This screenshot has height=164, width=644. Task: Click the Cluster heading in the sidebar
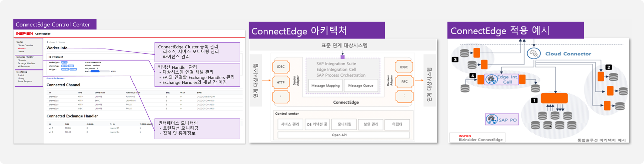(x=20, y=42)
